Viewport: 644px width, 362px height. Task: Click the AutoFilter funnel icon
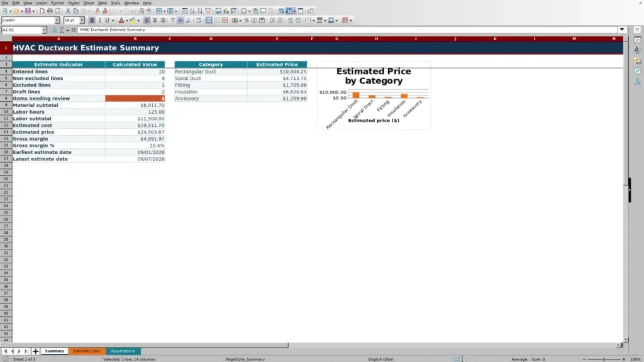click(x=208, y=11)
